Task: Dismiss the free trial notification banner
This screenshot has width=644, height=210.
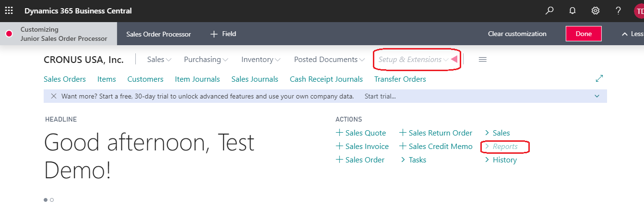Action: 54,96
